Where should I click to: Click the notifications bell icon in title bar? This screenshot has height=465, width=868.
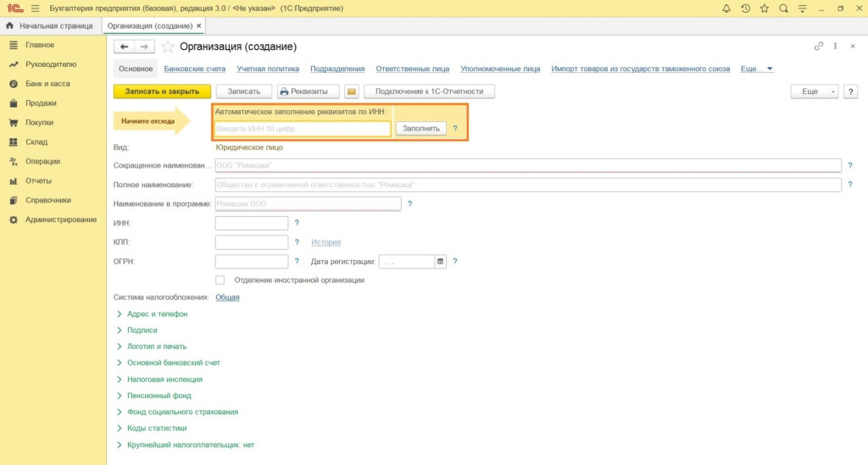pos(726,8)
